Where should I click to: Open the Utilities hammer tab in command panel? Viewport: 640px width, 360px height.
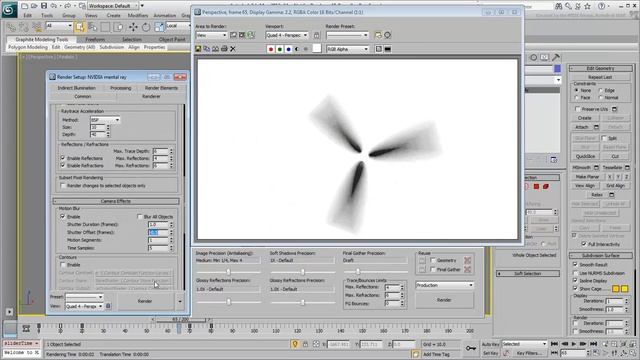[556, 58]
